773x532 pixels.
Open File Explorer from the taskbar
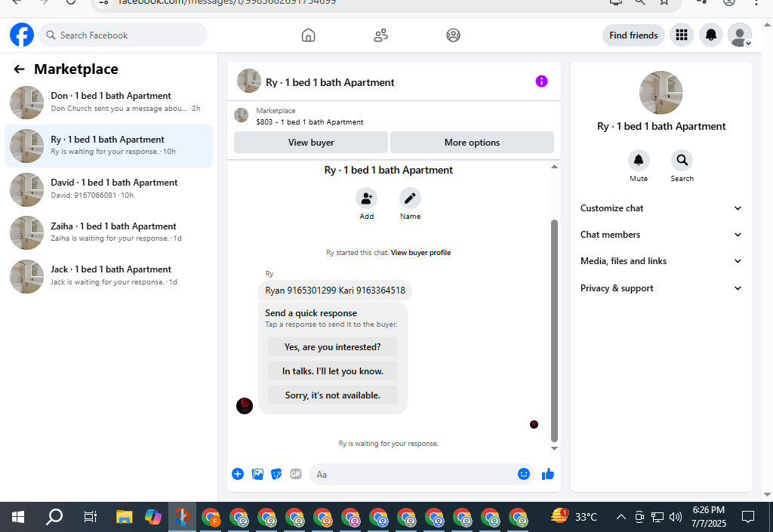point(125,517)
